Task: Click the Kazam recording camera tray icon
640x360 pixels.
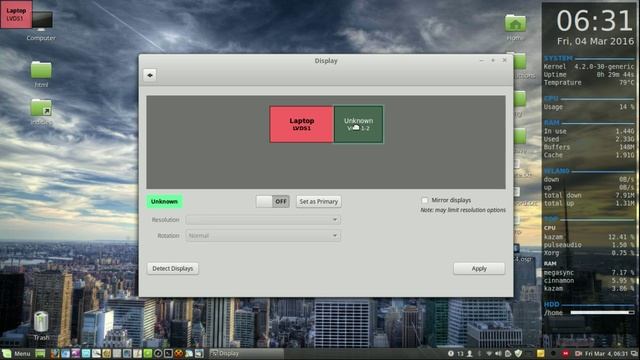Action: tap(578, 353)
